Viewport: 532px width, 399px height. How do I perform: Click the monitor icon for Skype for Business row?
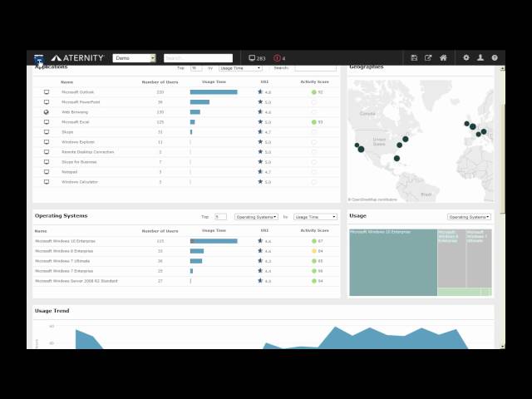coord(47,162)
